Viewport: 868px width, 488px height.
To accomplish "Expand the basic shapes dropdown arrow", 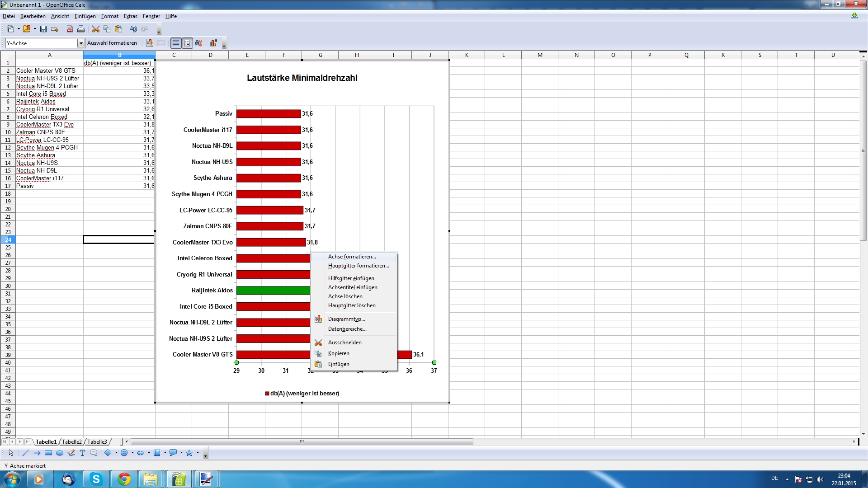I will [x=116, y=453].
